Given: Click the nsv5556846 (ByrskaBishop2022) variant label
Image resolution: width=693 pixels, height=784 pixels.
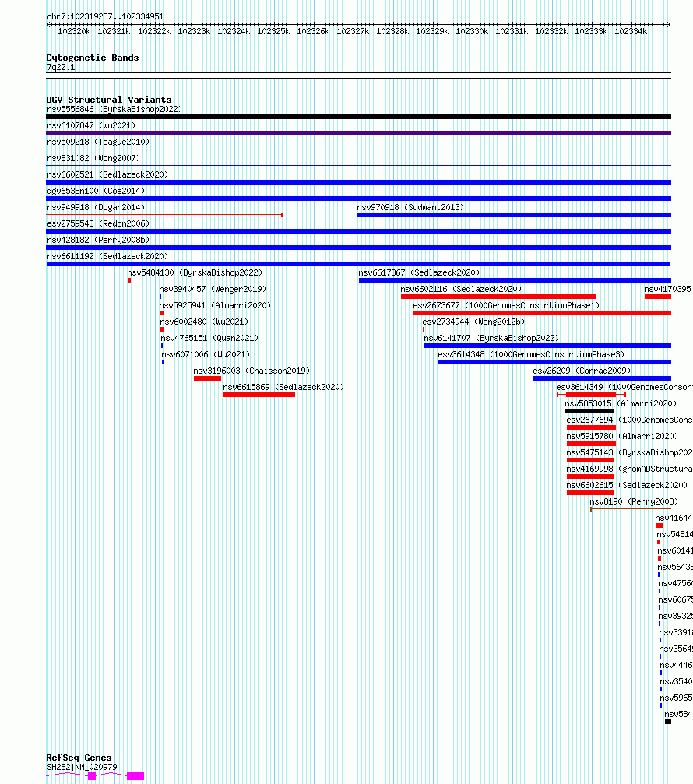Looking at the screenshot, I should [x=114, y=109].
